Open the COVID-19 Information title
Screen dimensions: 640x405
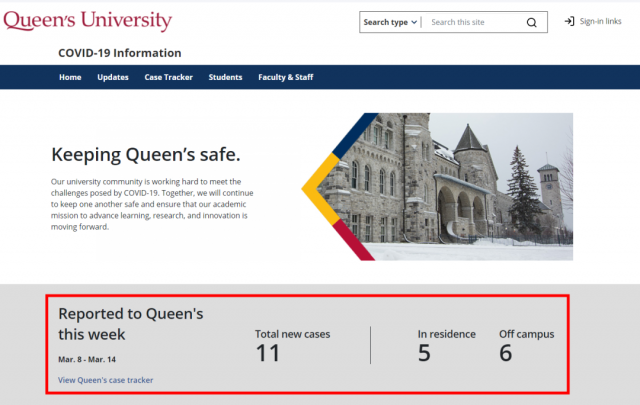[x=120, y=53]
